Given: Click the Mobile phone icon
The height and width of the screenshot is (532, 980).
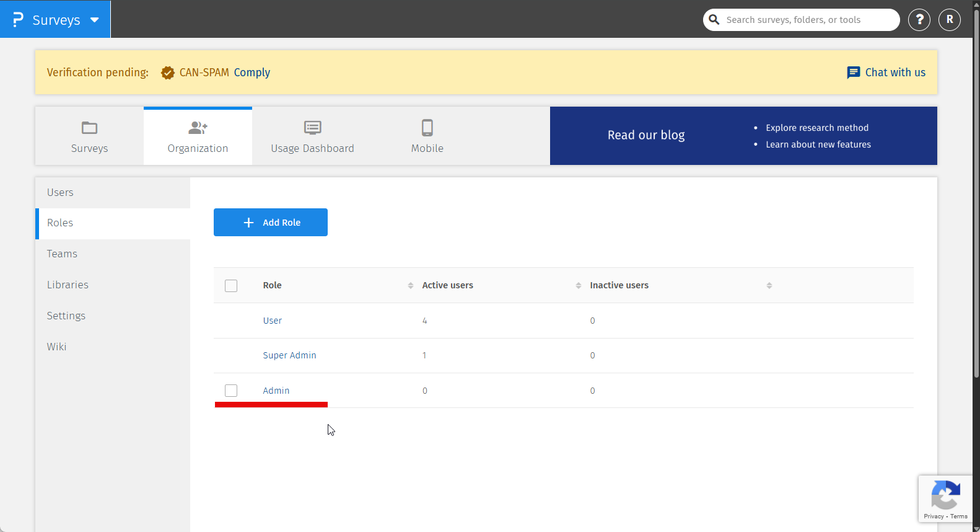Looking at the screenshot, I should coord(427,128).
